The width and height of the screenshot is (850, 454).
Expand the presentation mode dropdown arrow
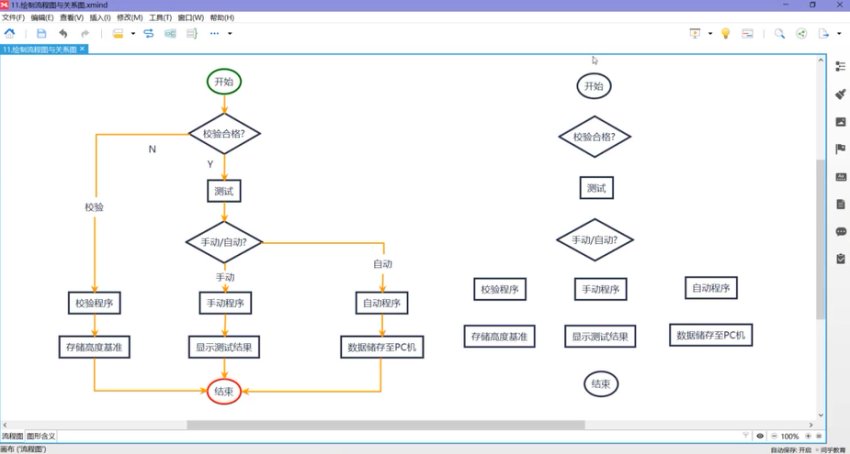[x=710, y=33]
